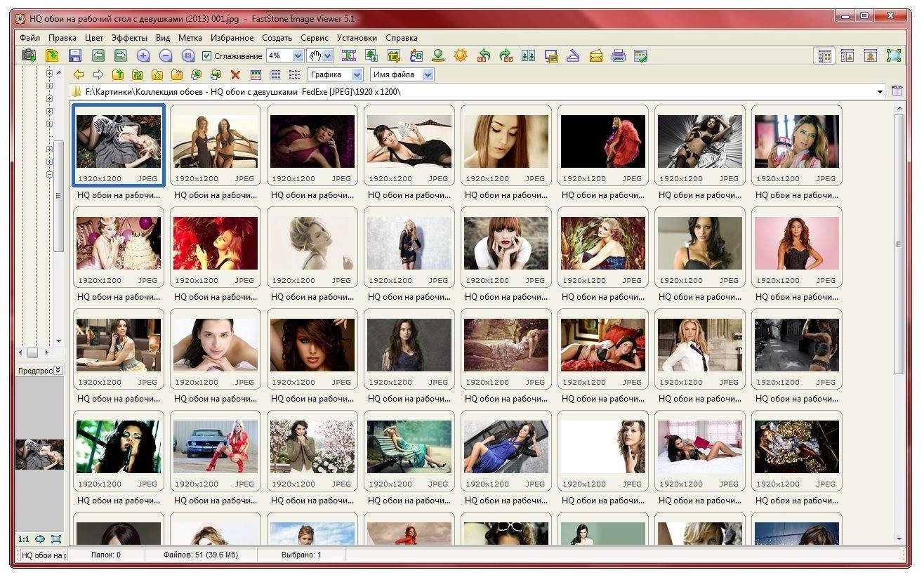Go up one folder level

click(118, 74)
